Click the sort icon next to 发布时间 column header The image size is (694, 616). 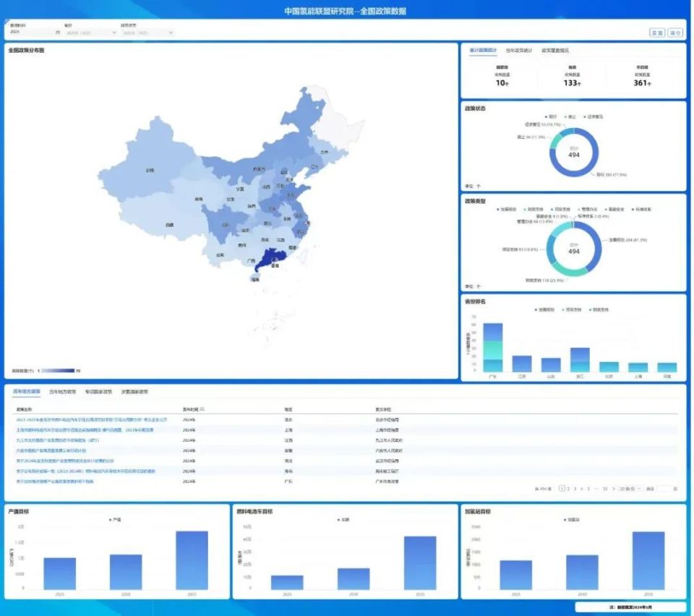coord(202,409)
